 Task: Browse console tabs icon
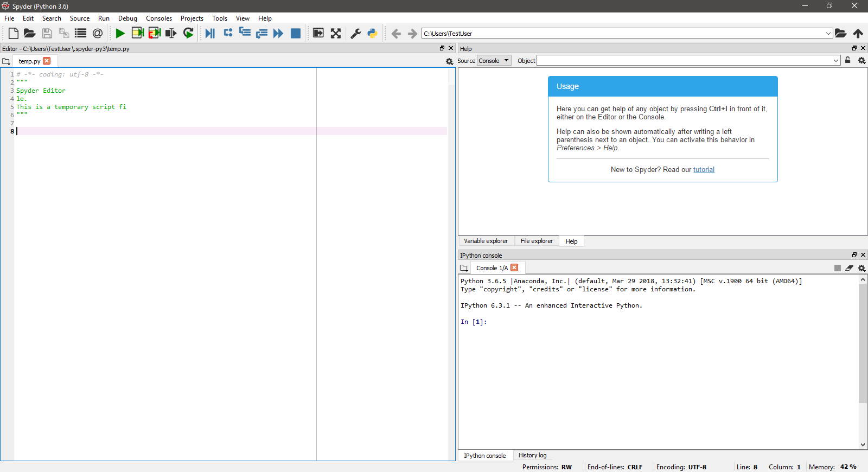(x=464, y=268)
